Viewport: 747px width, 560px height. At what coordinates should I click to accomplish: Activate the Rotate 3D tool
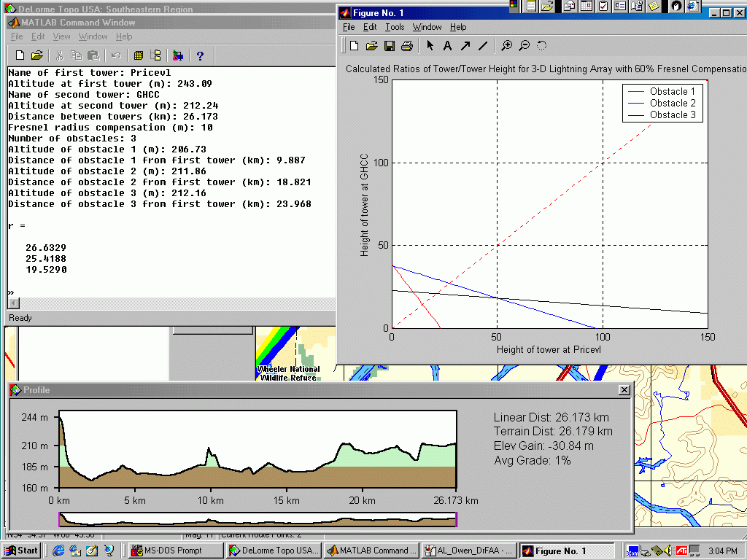click(x=542, y=46)
